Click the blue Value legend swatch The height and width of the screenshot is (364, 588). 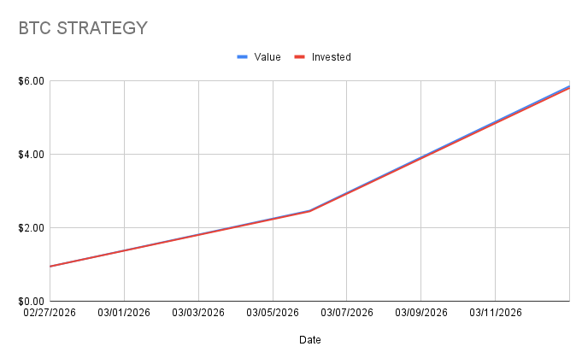tap(242, 57)
